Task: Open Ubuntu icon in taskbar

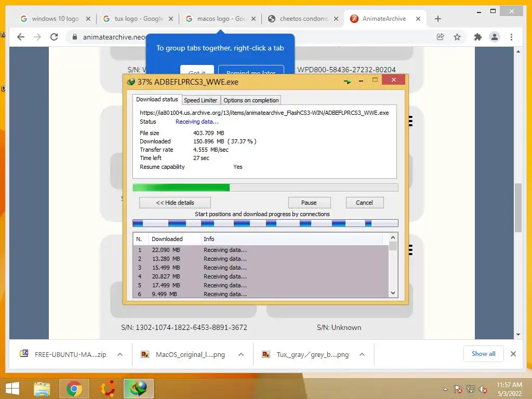Action: coord(107,389)
